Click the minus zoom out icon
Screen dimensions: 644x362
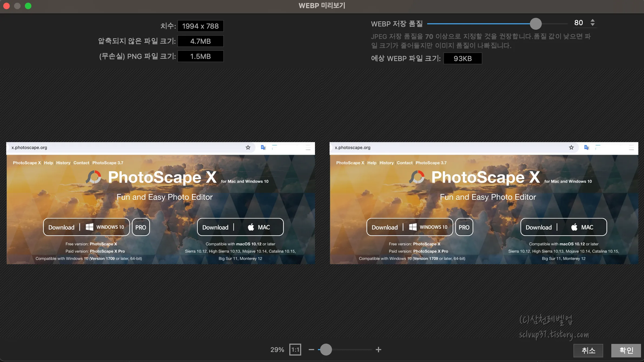tap(311, 350)
